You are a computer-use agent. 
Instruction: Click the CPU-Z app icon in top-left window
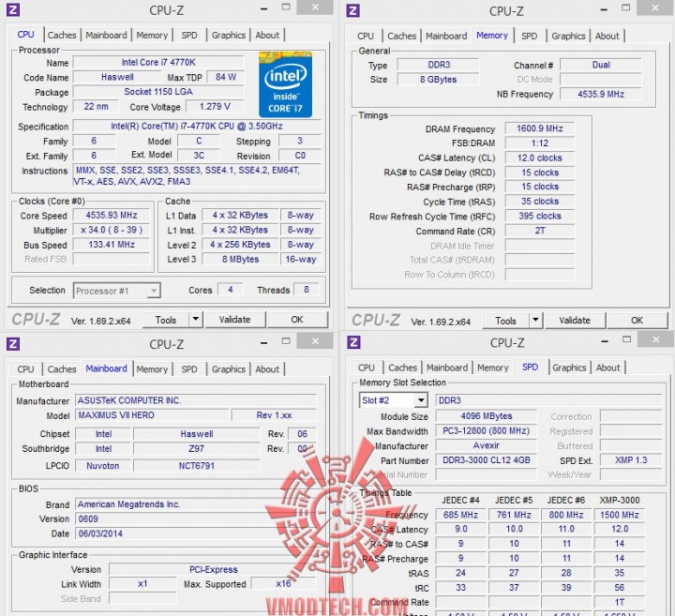tap(13, 9)
